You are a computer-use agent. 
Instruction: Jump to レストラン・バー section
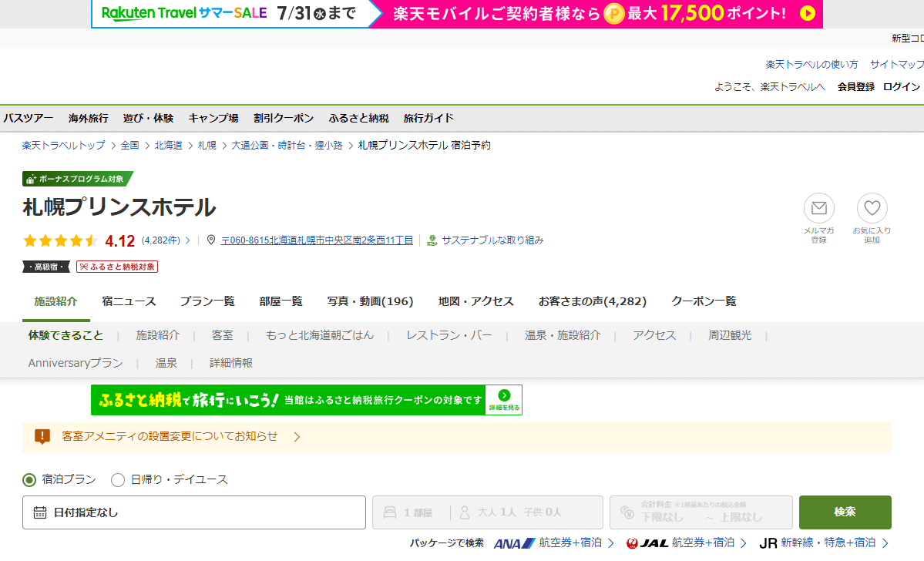point(449,335)
